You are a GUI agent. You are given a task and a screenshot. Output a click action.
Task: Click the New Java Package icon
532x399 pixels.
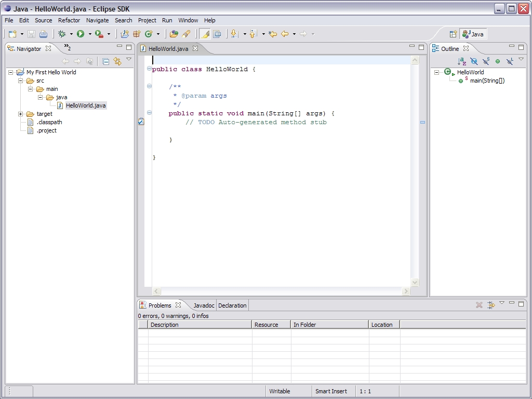[137, 34]
